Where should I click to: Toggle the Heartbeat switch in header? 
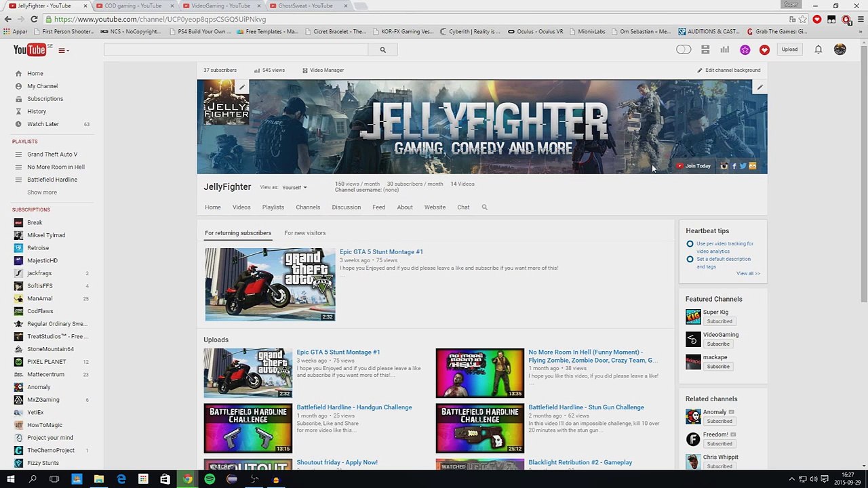[x=684, y=49]
